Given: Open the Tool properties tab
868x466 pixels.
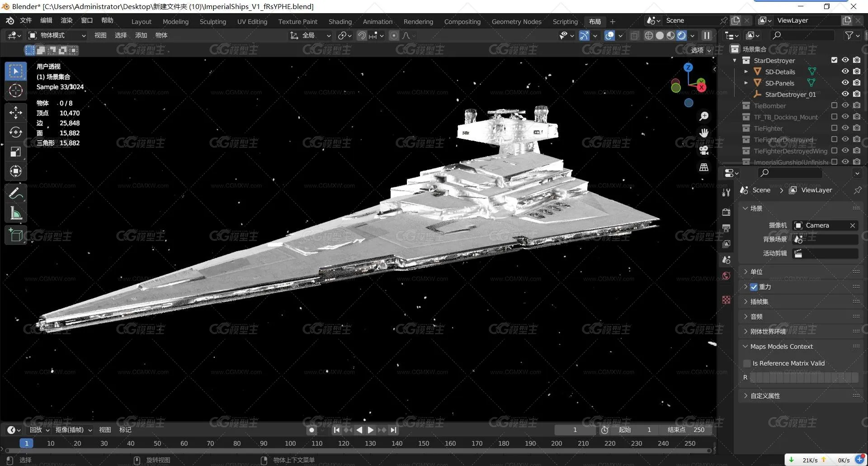Looking at the screenshot, I should click(x=726, y=192).
